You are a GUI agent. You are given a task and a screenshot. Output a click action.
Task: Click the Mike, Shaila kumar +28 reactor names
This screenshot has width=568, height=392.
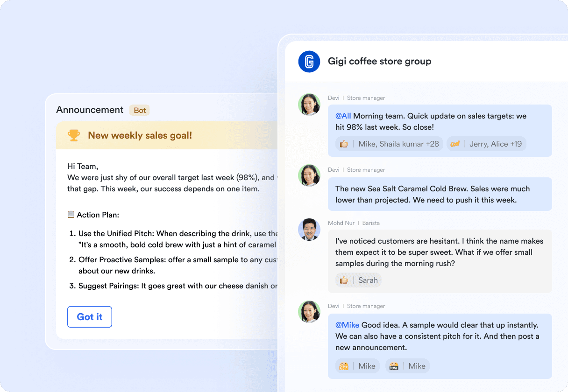[399, 144]
